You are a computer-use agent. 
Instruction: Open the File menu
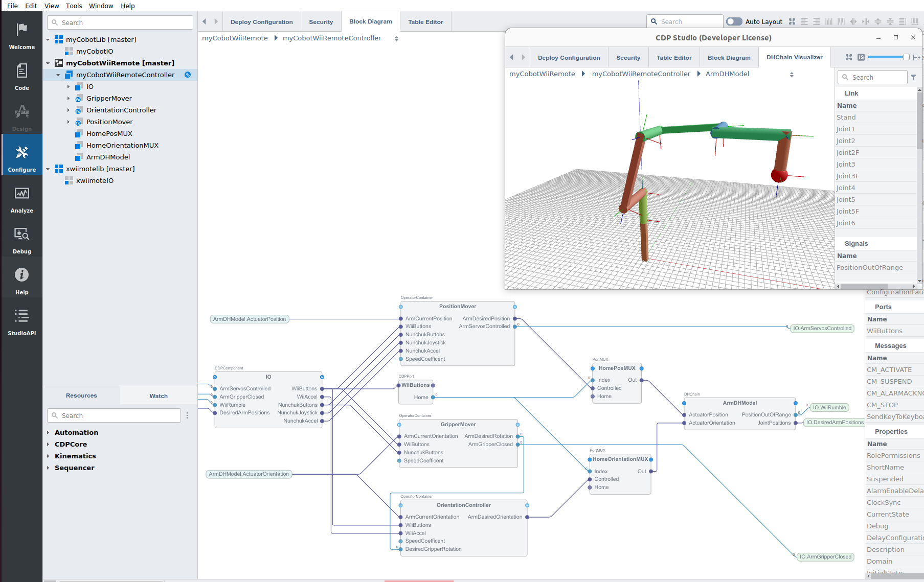(12, 6)
